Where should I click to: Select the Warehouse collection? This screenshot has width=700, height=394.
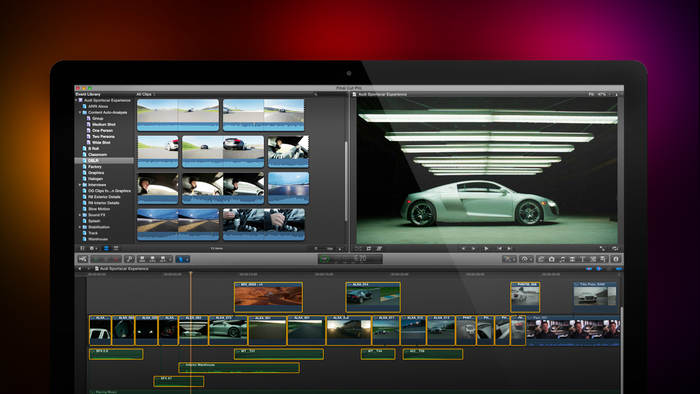coord(98,239)
